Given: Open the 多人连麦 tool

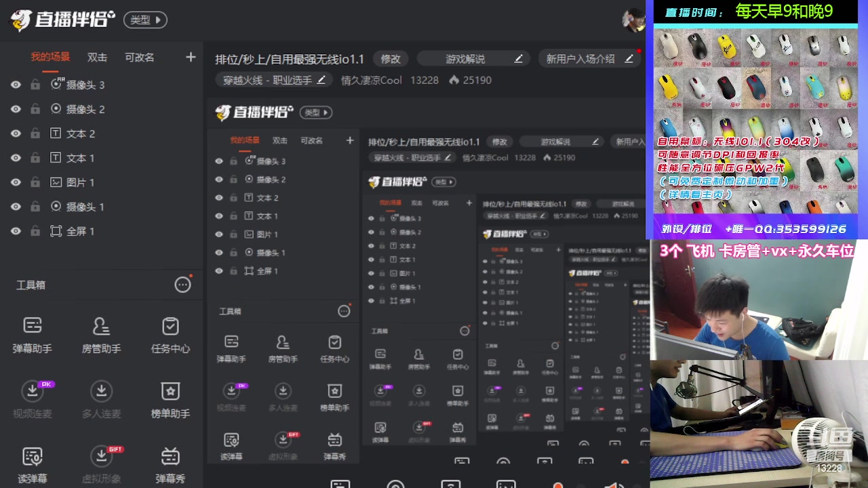Looking at the screenshot, I should [x=101, y=400].
